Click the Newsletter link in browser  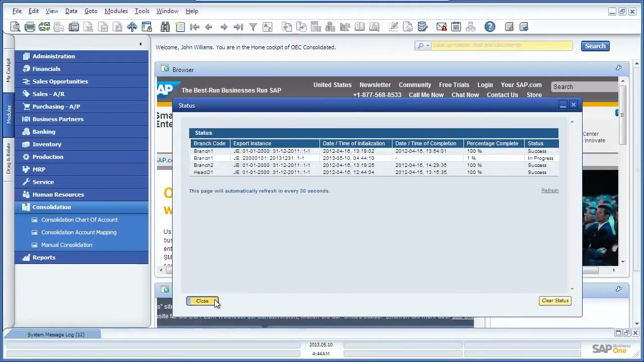(375, 85)
